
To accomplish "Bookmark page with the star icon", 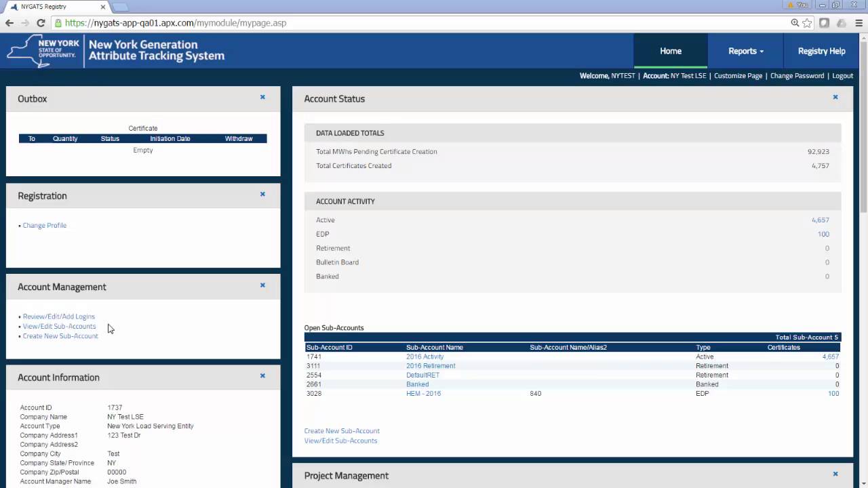I will tap(807, 23).
